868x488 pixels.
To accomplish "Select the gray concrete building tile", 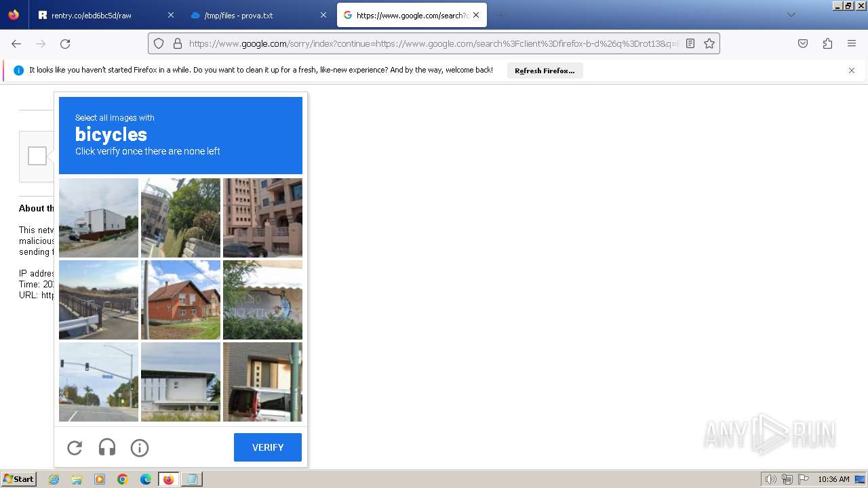I will pyautogui.click(x=180, y=382).
